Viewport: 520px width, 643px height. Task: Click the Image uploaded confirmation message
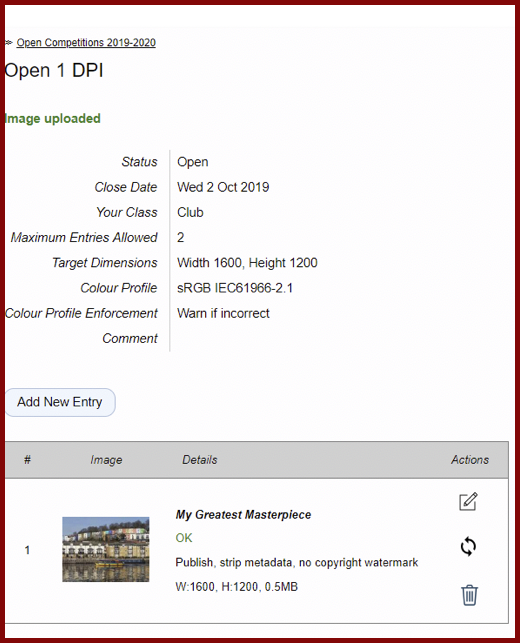tap(52, 119)
